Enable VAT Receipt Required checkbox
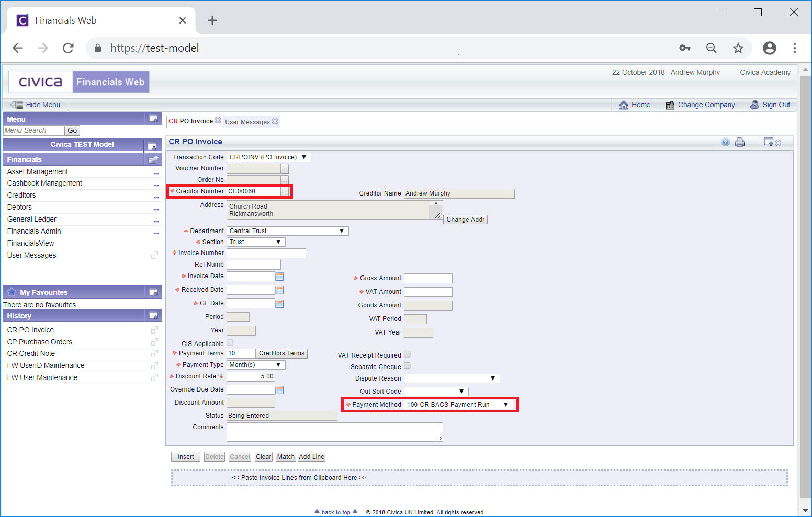The width and height of the screenshot is (812, 517). coord(407,354)
